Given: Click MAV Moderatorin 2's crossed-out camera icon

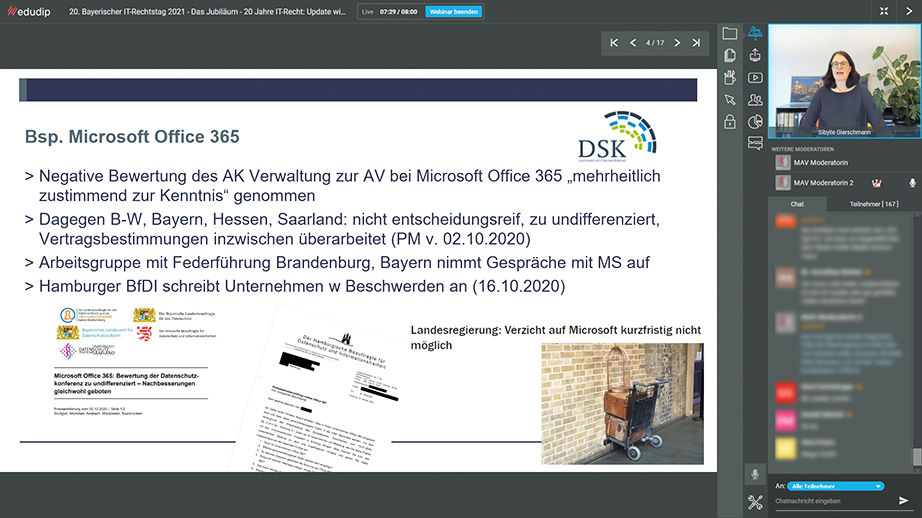Looking at the screenshot, I should coord(876,183).
